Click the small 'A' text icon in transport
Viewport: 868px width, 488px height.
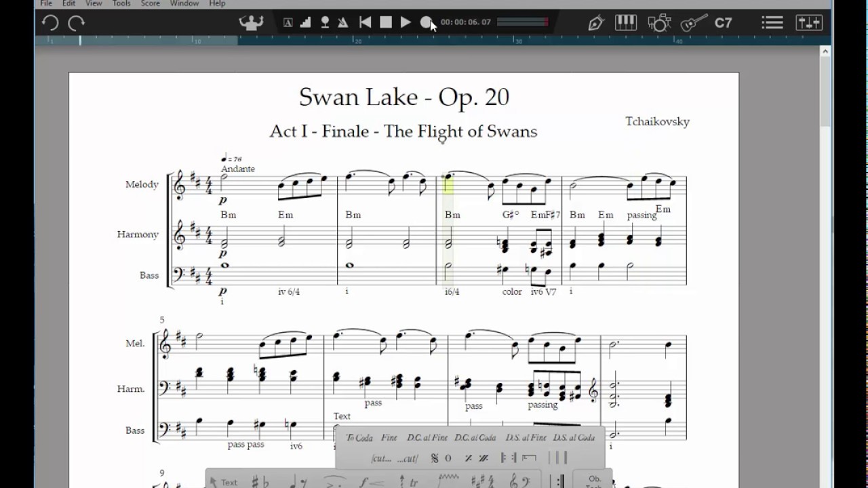288,22
